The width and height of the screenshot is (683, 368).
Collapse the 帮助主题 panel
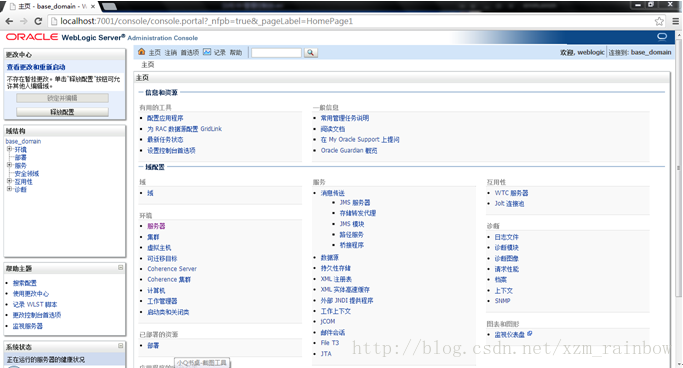[121, 267]
